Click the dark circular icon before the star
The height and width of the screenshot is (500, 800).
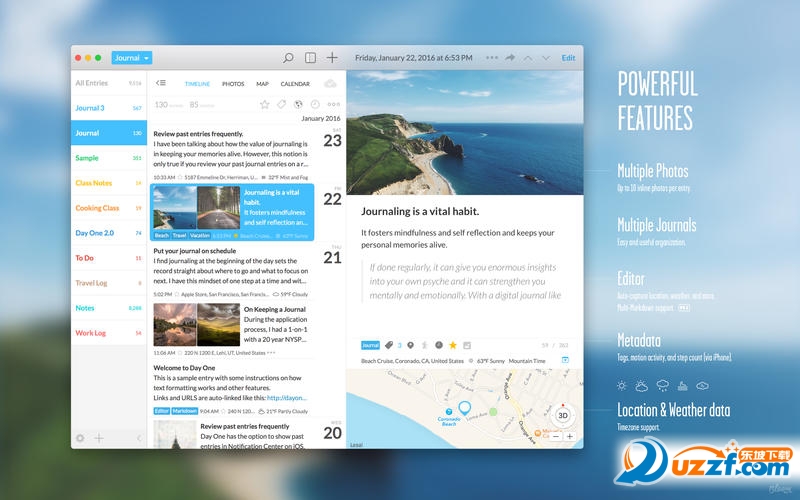(x=439, y=345)
